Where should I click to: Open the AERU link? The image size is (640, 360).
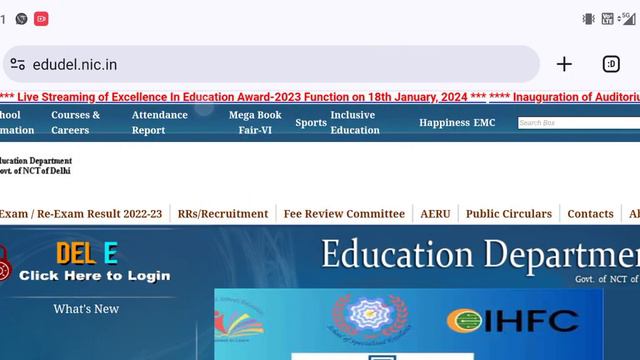click(x=436, y=213)
